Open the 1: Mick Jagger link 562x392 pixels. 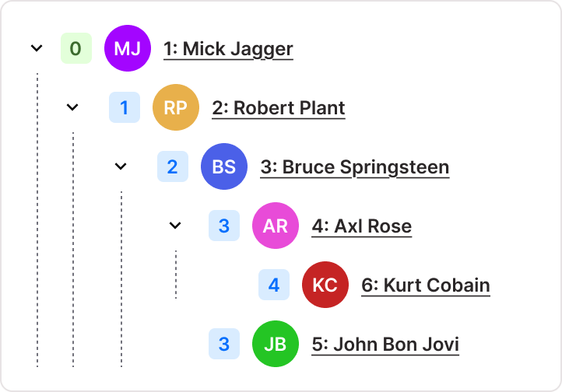click(228, 49)
